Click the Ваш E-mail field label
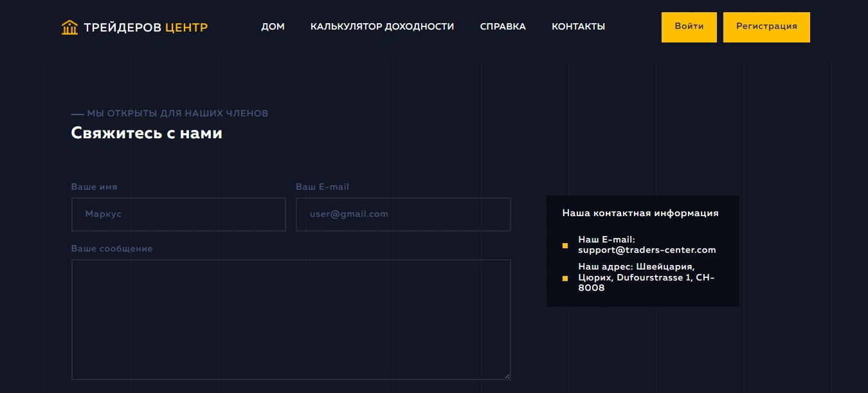The height and width of the screenshot is (393, 868). pos(322,187)
